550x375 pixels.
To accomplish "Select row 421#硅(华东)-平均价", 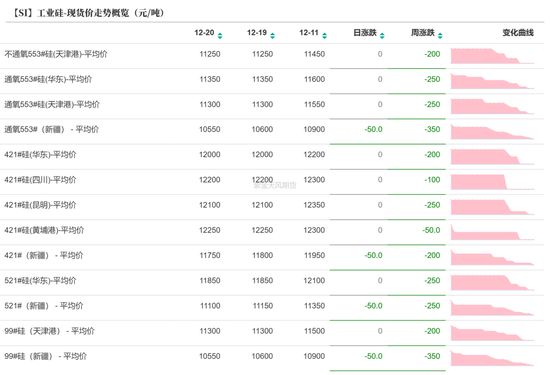I will (x=40, y=155).
